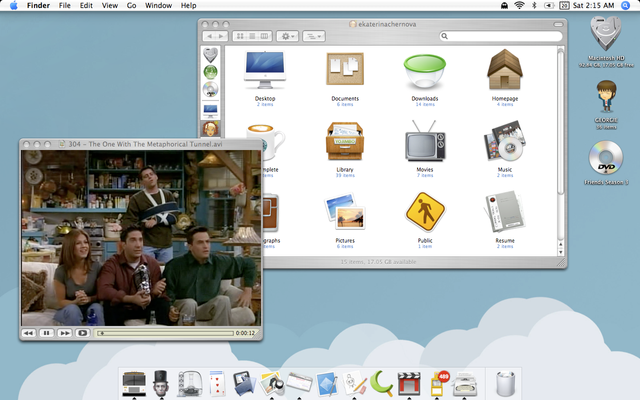Open the Public pedestrian sign folder
Viewport: 640px width, 400px height.
[425, 212]
